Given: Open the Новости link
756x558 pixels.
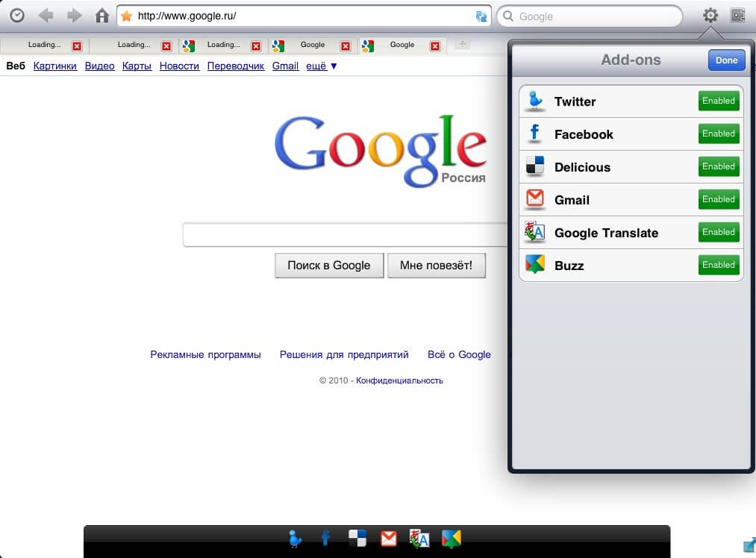Looking at the screenshot, I should (179, 66).
